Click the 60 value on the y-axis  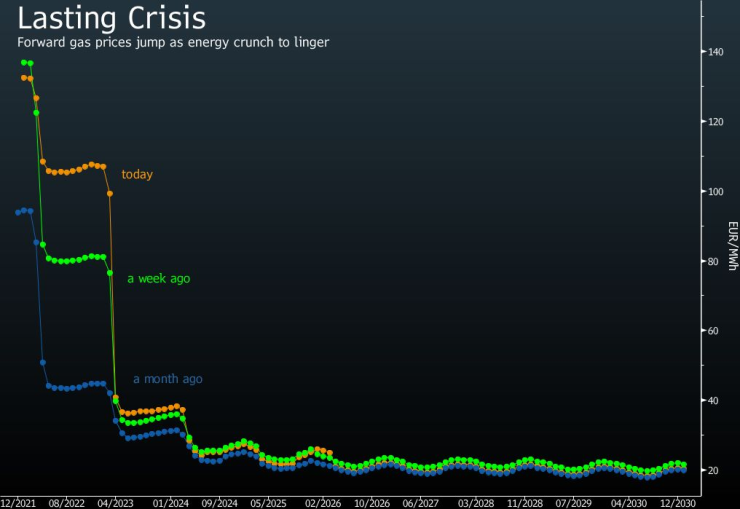pyautogui.click(x=714, y=331)
